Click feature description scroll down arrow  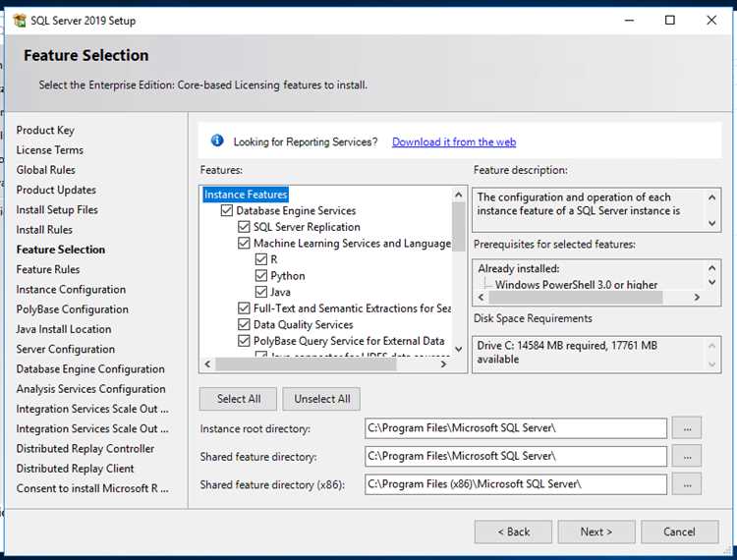point(712,223)
